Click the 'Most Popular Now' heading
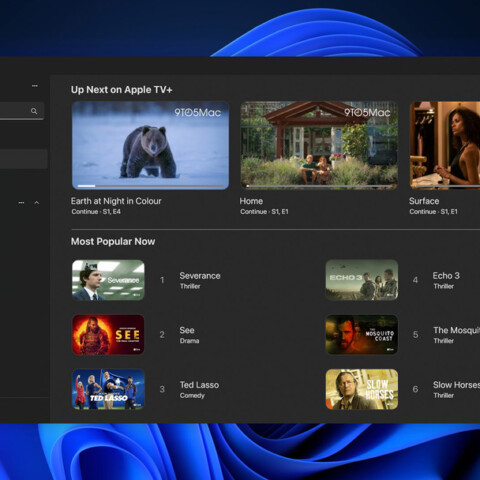The height and width of the screenshot is (480, 480). pos(113,241)
